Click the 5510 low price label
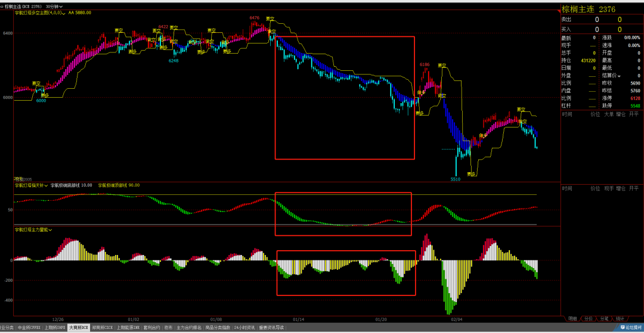This screenshot has width=644, height=333. [x=456, y=180]
